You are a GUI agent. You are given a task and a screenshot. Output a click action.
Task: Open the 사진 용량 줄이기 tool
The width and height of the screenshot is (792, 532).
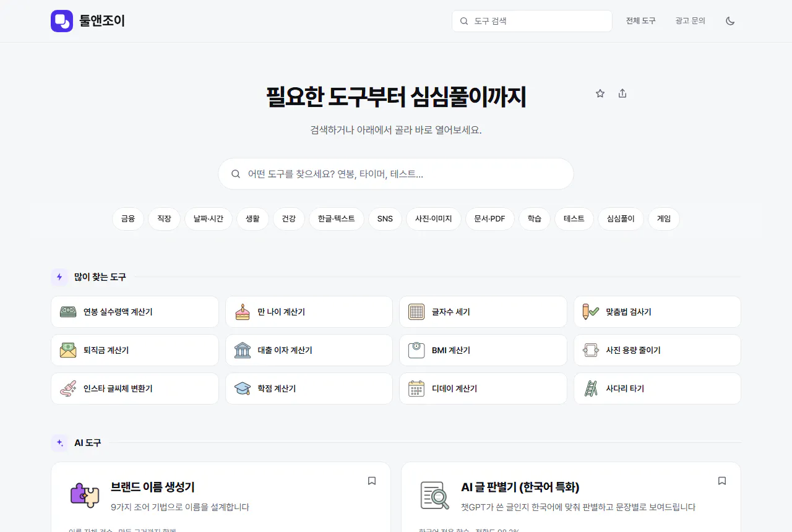[x=657, y=350]
